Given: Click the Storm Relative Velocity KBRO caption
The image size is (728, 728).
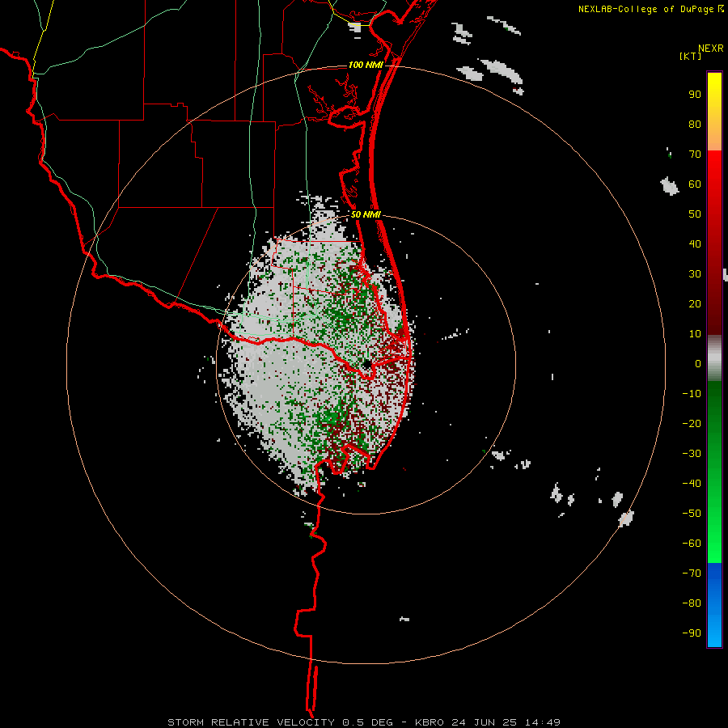Looking at the screenshot, I should pyautogui.click(x=364, y=722).
